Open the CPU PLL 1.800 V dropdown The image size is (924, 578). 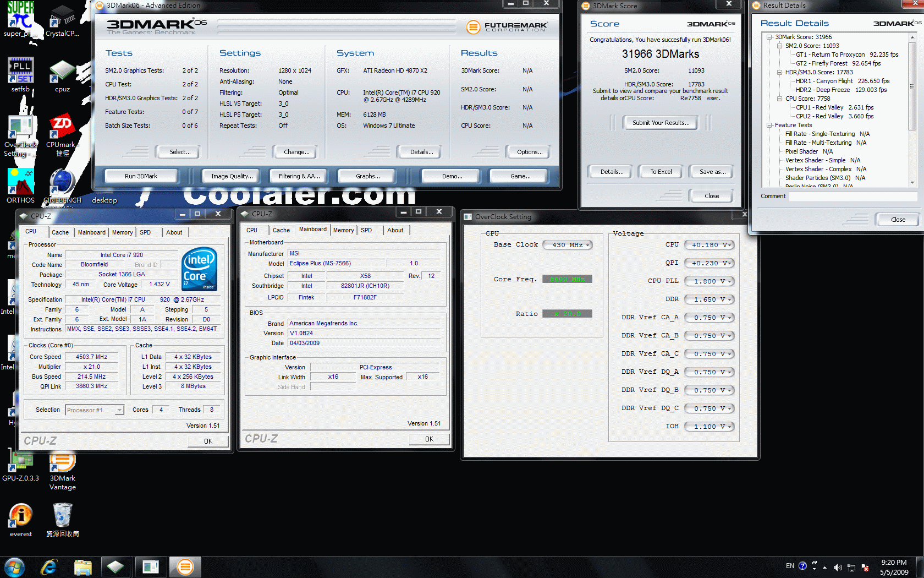710,281
